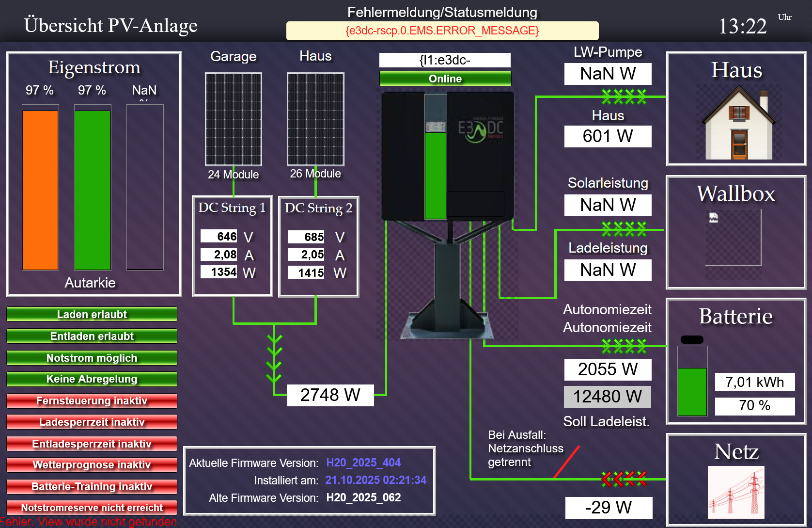812x528 pixels.
Task: Click the Wallbox panel heading
Action: [x=736, y=194]
